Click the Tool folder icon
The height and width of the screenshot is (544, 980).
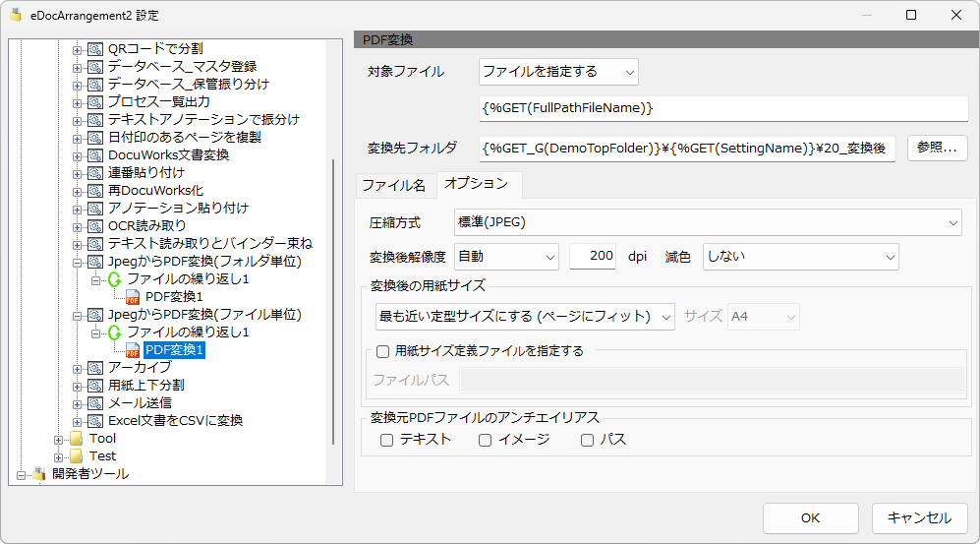(77, 439)
